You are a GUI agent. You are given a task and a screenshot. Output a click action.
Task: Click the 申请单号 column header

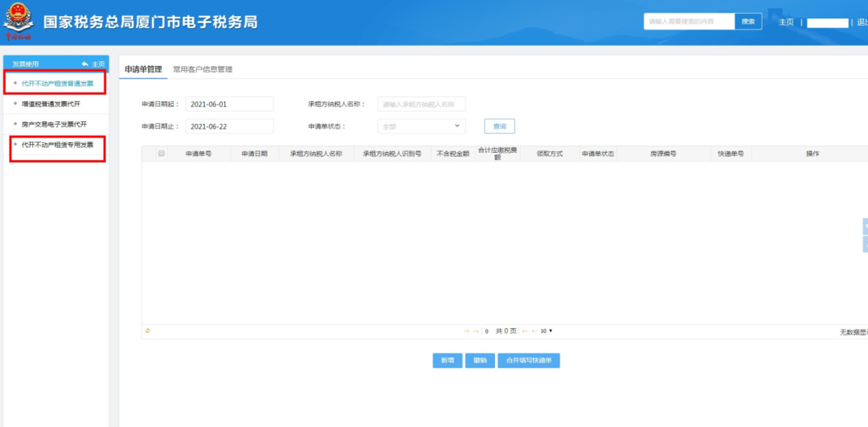pyautogui.click(x=199, y=154)
